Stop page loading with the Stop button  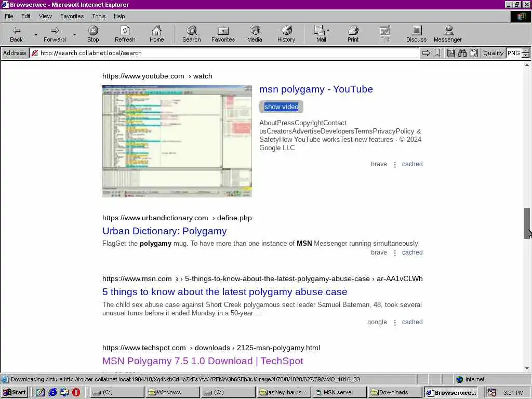[93, 34]
